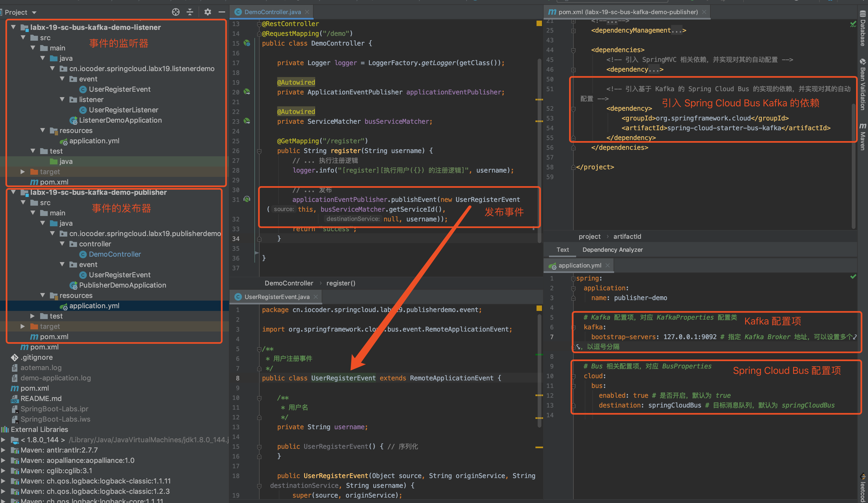Expand the target folder in the listener module
Image resolution: width=868 pixels, height=503 pixels.
click(x=23, y=171)
